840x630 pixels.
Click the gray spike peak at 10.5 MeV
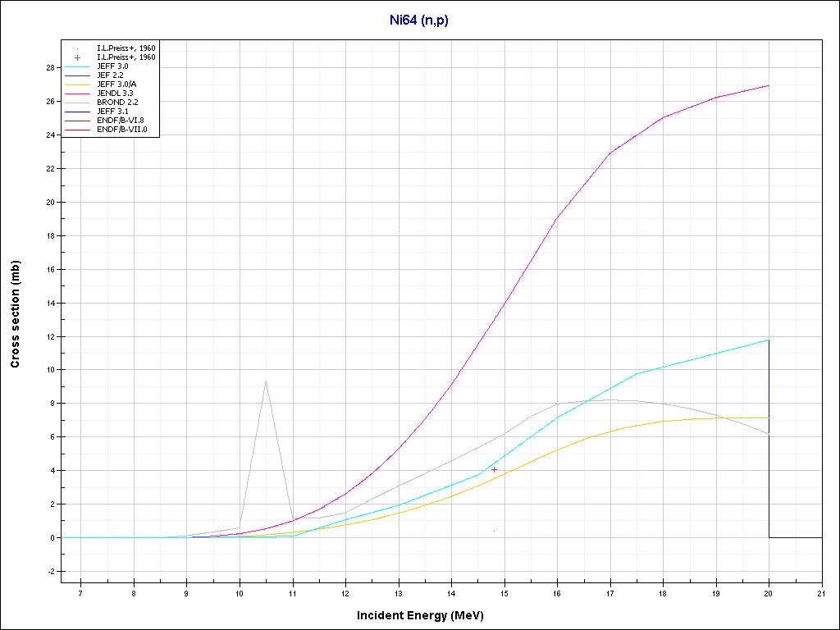point(266,381)
